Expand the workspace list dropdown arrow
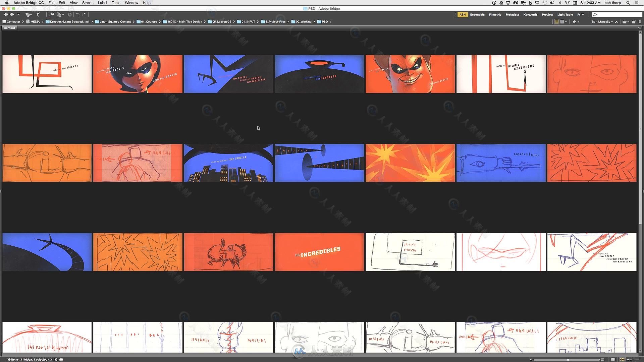This screenshot has width=644, height=362. click(583, 15)
